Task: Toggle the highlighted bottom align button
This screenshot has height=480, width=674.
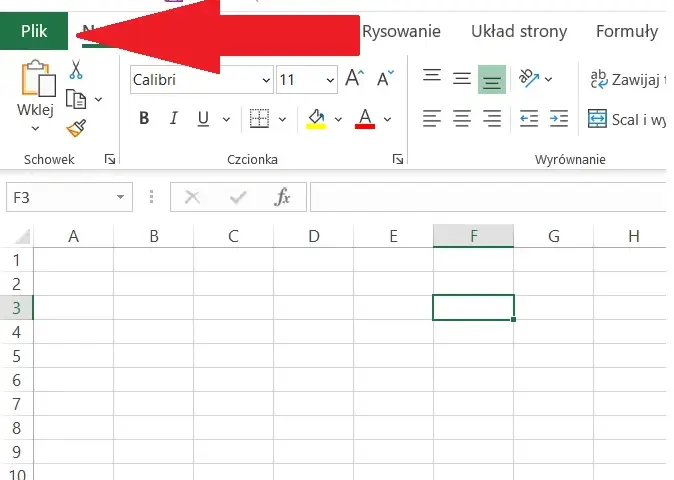Action: pos(492,79)
